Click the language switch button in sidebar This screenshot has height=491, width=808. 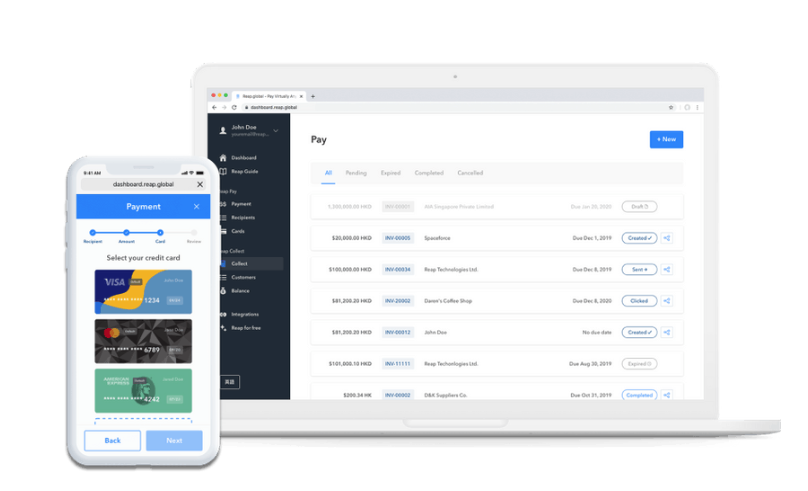click(230, 382)
